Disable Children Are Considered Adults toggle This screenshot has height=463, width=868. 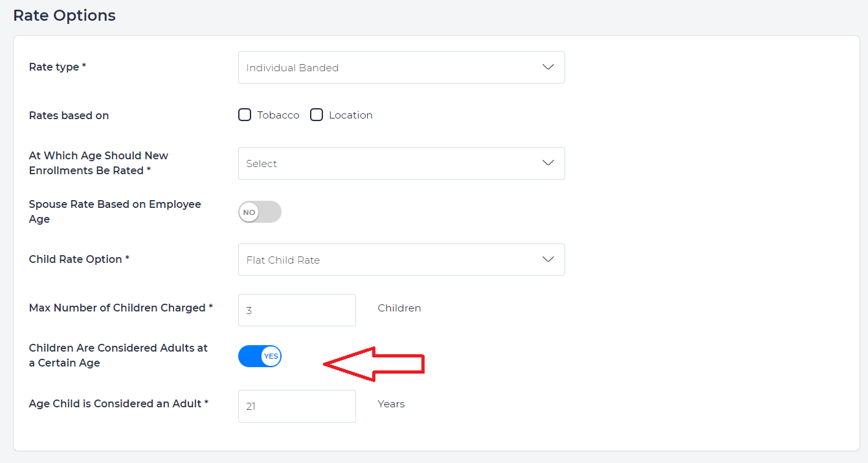(260, 356)
